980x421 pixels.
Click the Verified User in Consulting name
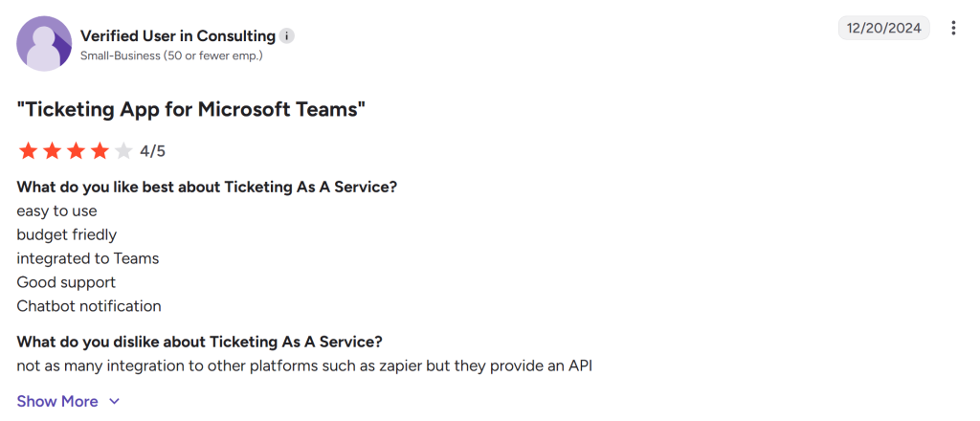(178, 36)
